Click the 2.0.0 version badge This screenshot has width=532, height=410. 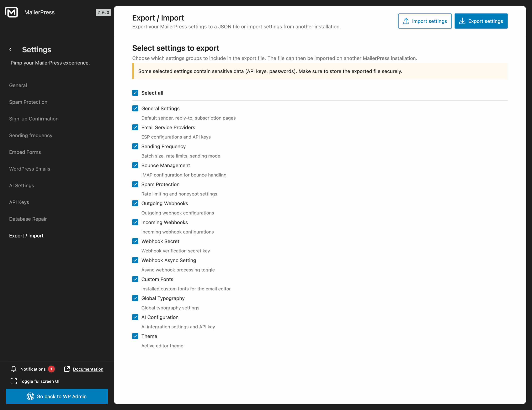point(103,12)
